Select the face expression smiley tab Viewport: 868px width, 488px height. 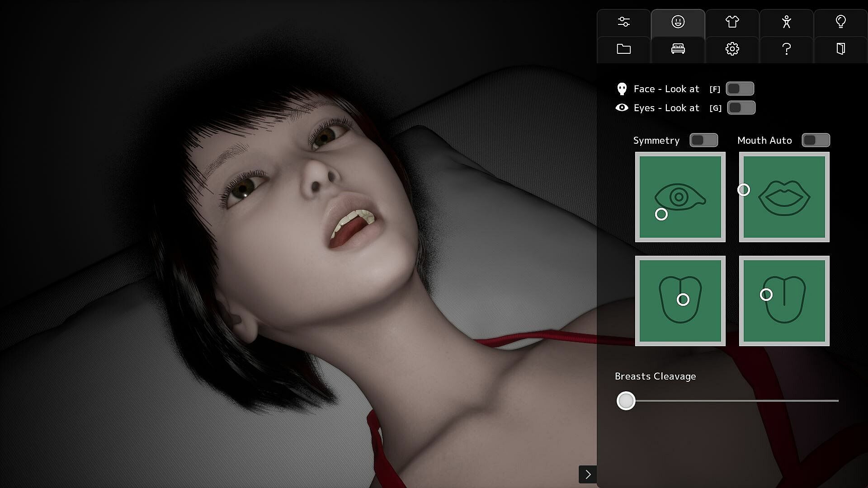pos(678,22)
